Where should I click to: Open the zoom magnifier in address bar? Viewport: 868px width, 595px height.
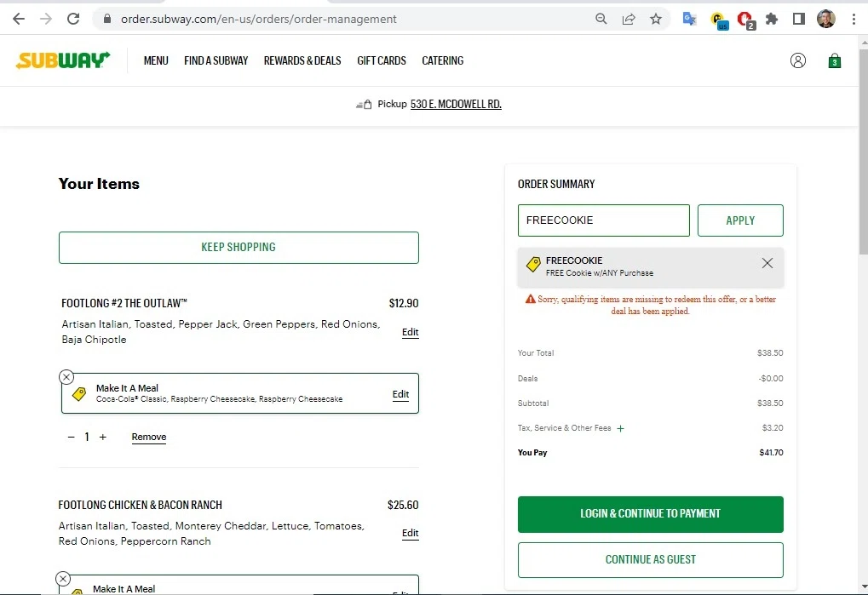(x=601, y=19)
